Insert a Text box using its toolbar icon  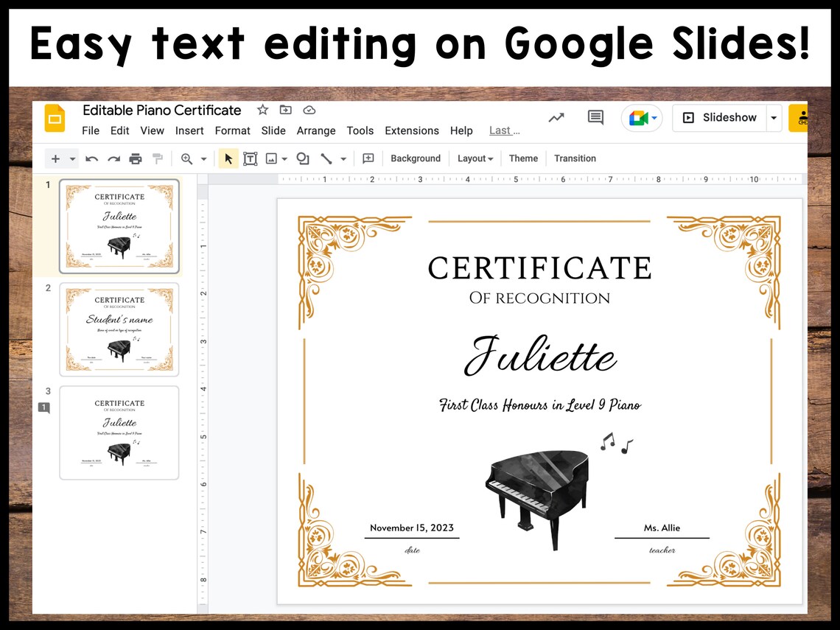click(251, 158)
